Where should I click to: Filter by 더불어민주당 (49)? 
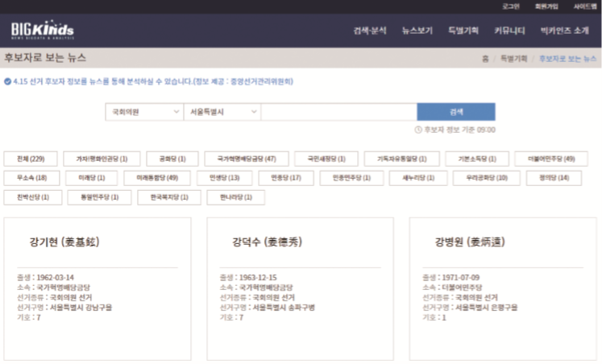coord(551,159)
